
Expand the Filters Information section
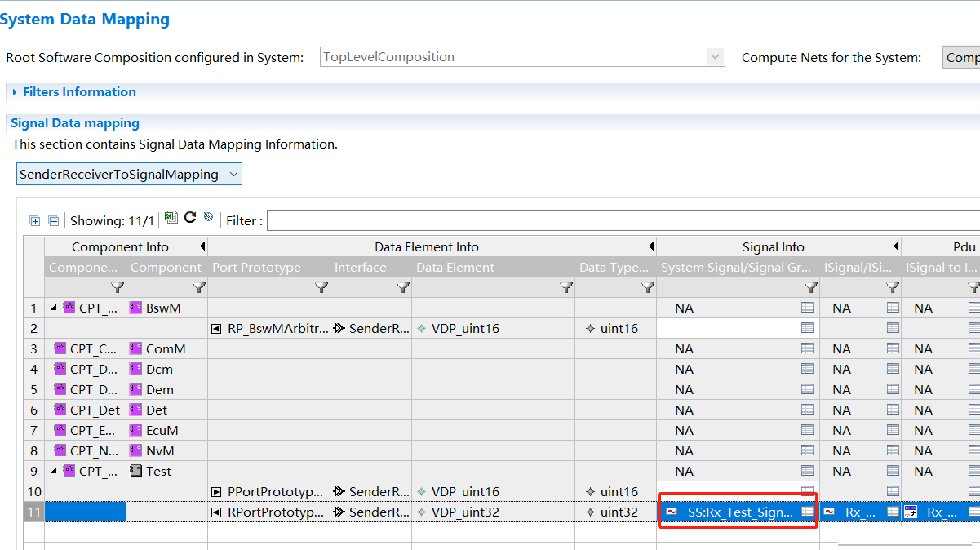point(15,92)
